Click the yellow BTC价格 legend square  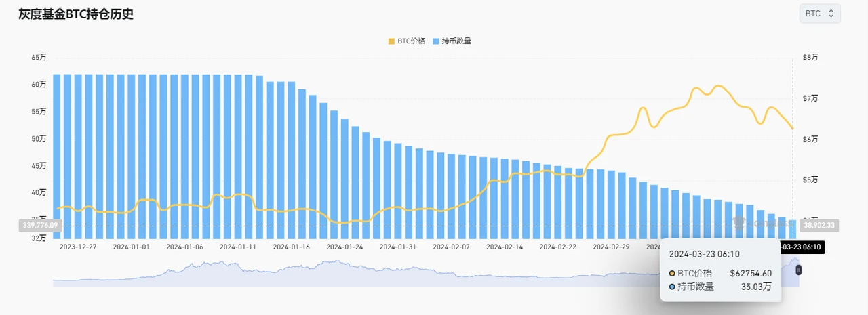pyautogui.click(x=391, y=41)
